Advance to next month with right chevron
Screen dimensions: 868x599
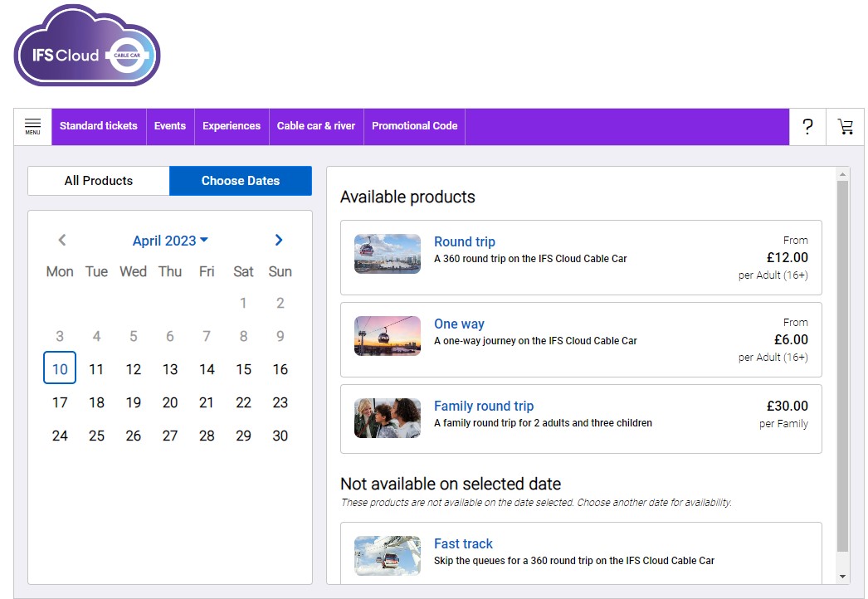[279, 241]
